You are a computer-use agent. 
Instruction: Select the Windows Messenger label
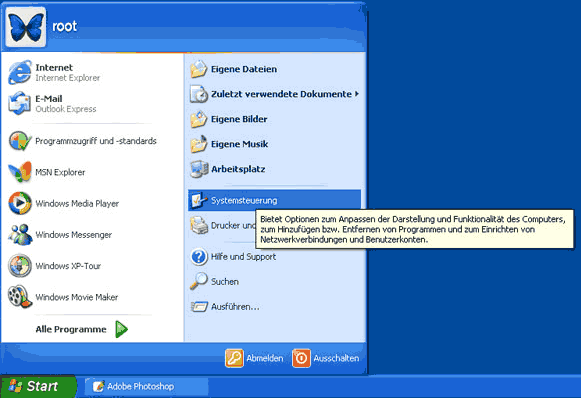tap(73, 235)
